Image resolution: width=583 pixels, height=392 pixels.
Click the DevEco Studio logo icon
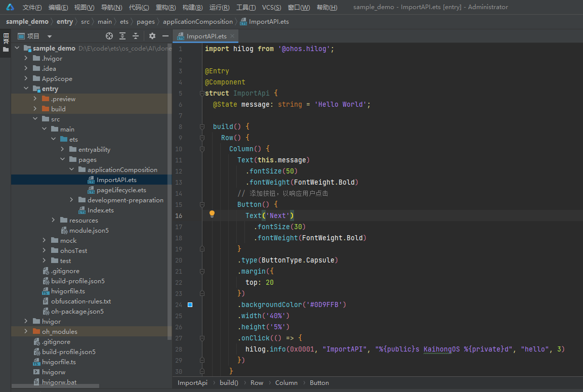[x=10, y=7]
